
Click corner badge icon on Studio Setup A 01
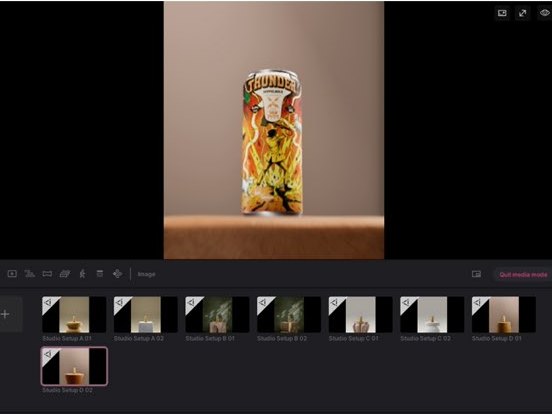(48, 302)
